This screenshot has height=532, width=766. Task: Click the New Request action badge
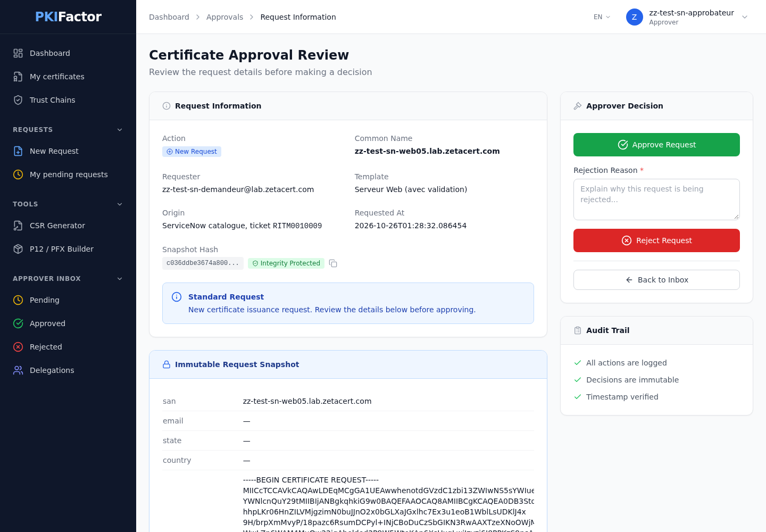(191, 152)
